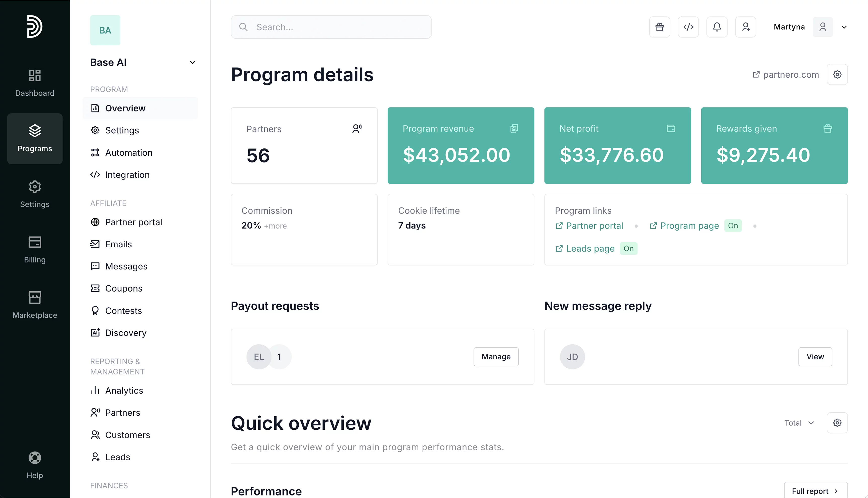Viewport: 868px width, 498px height.
Task: Open the Coupons menu item
Action: [x=124, y=288]
